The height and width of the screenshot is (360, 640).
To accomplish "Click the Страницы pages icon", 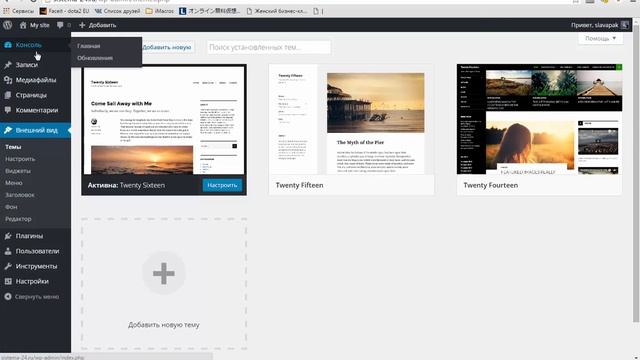I will [x=8, y=95].
